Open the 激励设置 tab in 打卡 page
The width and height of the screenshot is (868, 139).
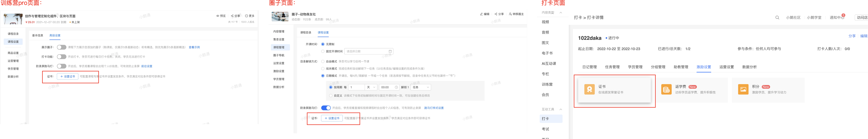[704, 67]
